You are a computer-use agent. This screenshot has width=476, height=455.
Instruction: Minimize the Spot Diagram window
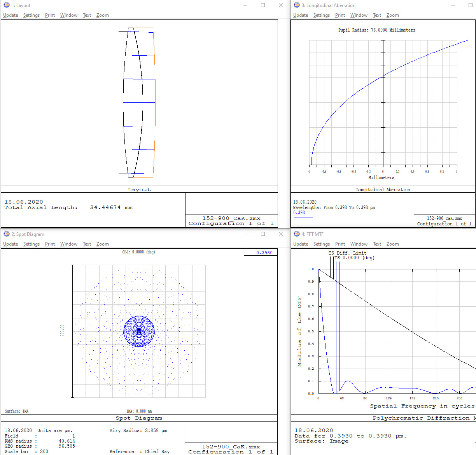tap(245, 234)
